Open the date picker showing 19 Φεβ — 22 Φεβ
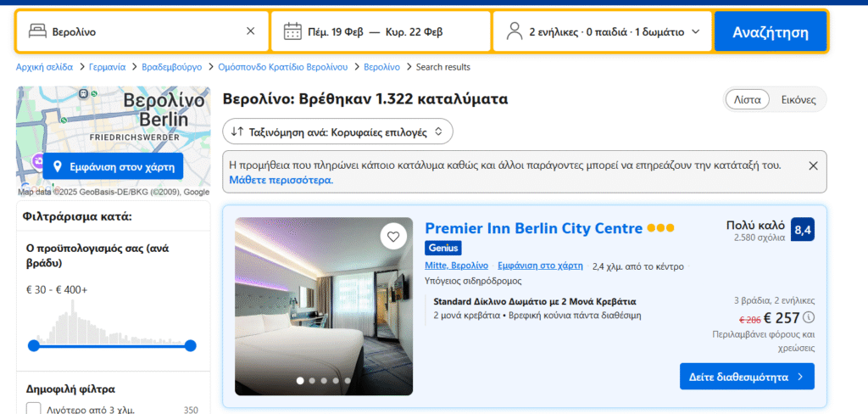Image resolution: width=868 pixels, height=414 pixels. pos(381,31)
